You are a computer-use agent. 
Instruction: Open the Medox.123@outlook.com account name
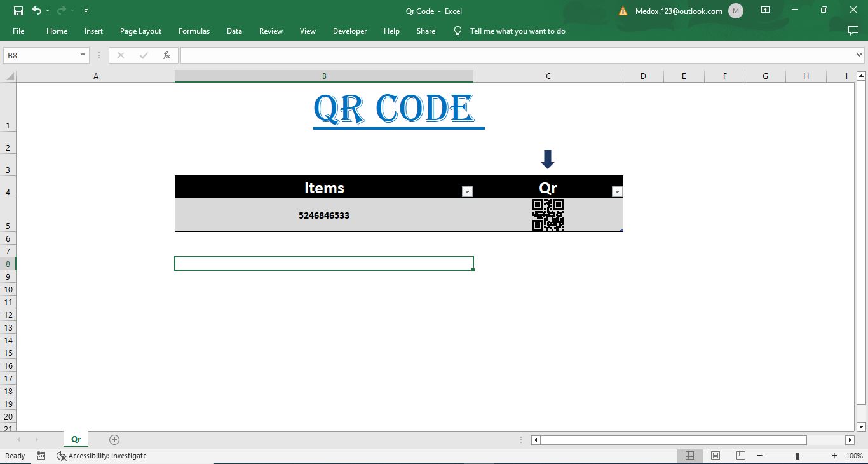click(679, 11)
